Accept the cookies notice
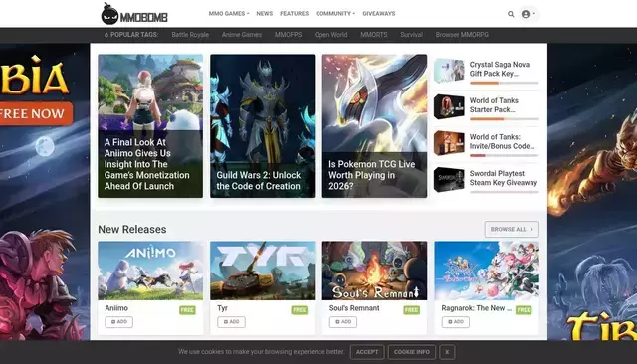Screen dimensions: 637x364 point(367,352)
